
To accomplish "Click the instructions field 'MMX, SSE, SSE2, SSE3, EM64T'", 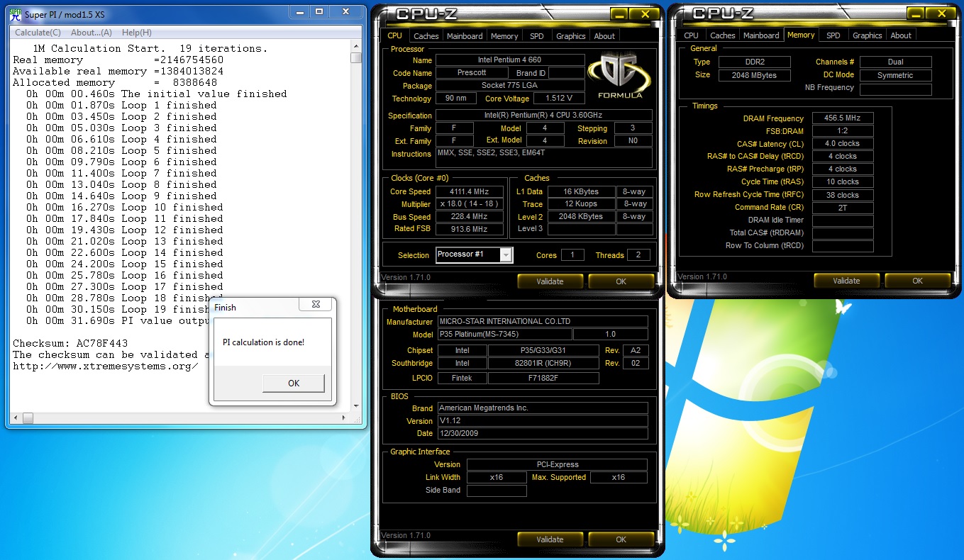I will click(544, 157).
